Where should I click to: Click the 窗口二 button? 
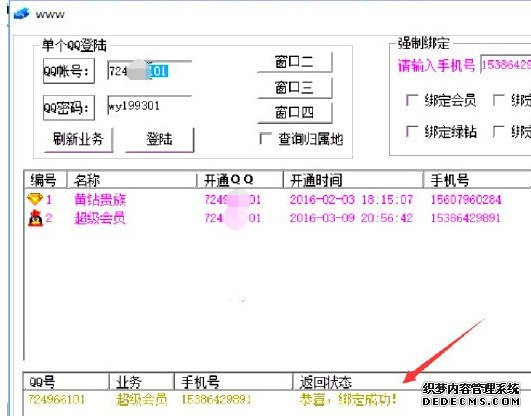(x=295, y=62)
